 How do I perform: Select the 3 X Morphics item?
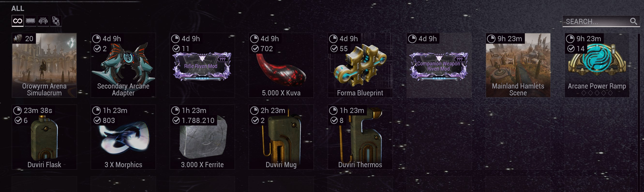click(x=123, y=137)
